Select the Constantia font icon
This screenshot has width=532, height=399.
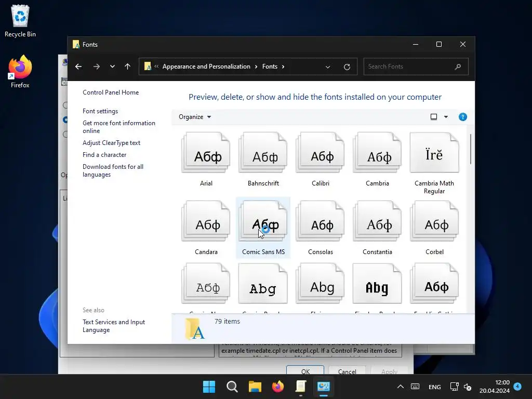tap(377, 221)
